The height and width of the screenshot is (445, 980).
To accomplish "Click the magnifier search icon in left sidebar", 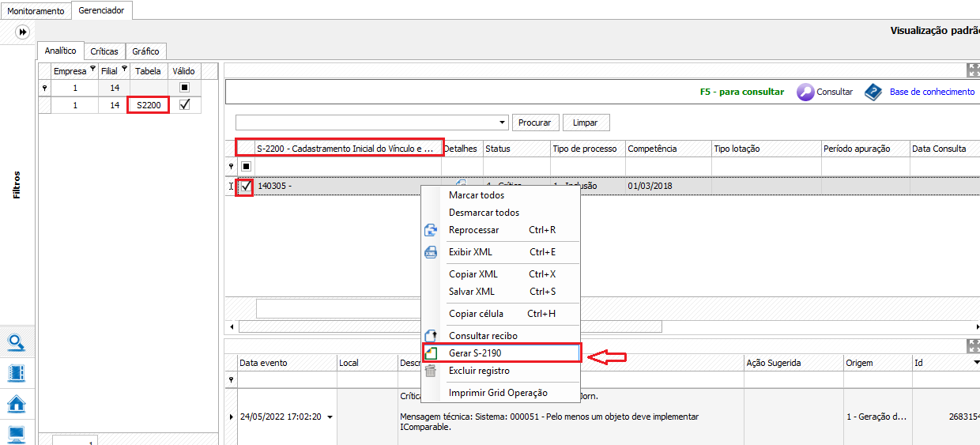I will tap(17, 342).
